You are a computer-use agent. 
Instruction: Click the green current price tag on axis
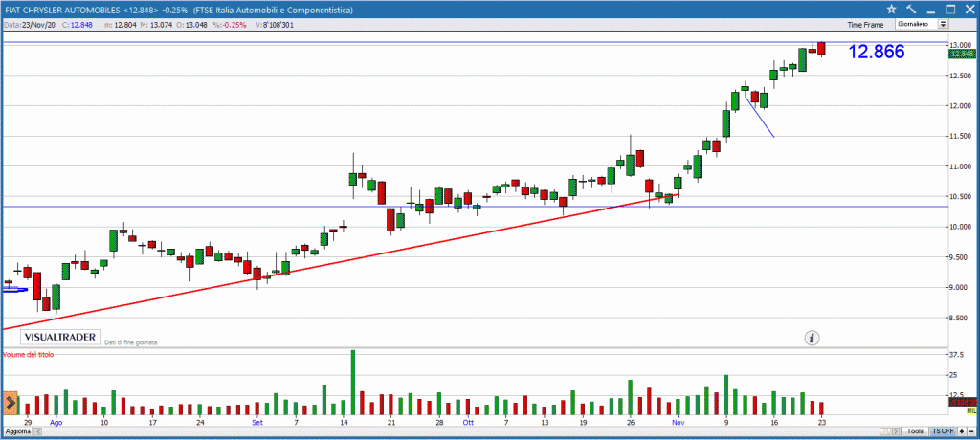[963, 55]
